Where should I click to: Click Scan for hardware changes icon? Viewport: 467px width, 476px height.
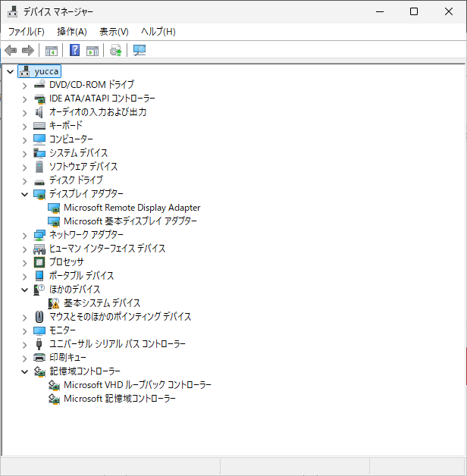pos(139,50)
